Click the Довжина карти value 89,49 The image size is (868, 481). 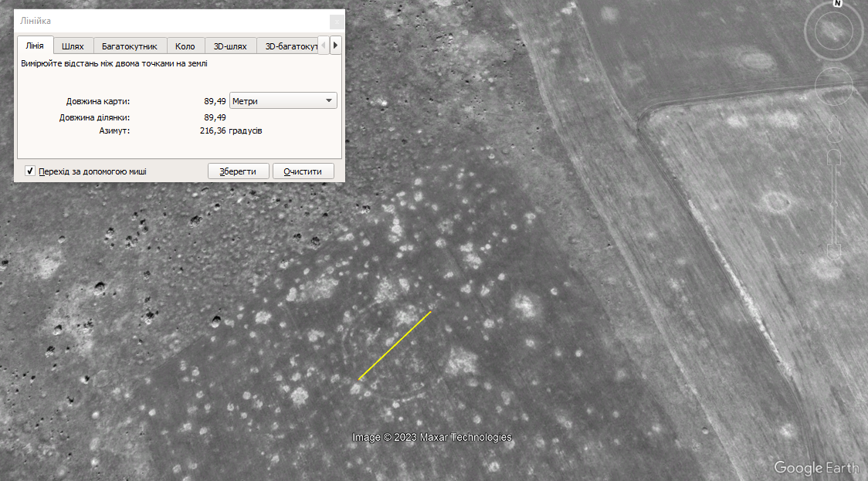tap(215, 101)
